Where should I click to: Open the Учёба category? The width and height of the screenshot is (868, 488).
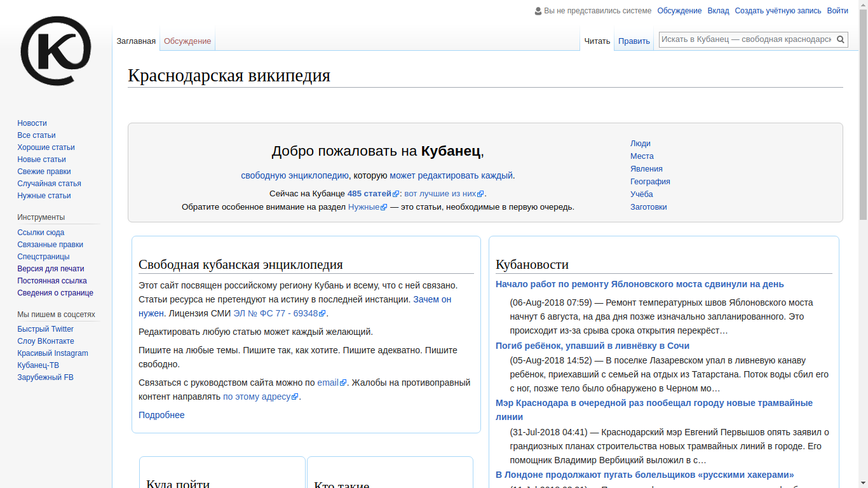(642, 194)
